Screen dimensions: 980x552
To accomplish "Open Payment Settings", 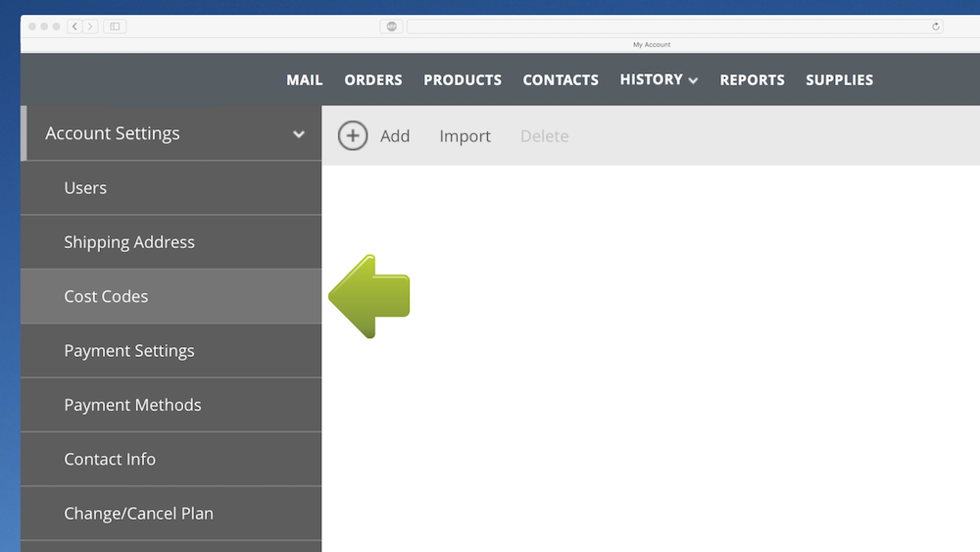I will coord(171,351).
